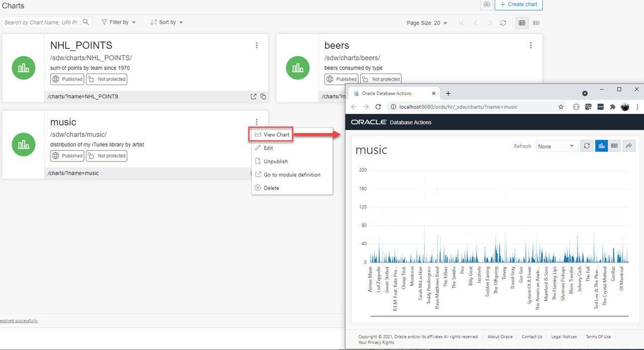This screenshot has height=350, width=644.
Task: Expand the Sort by dropdown
Action: (167, 22)
